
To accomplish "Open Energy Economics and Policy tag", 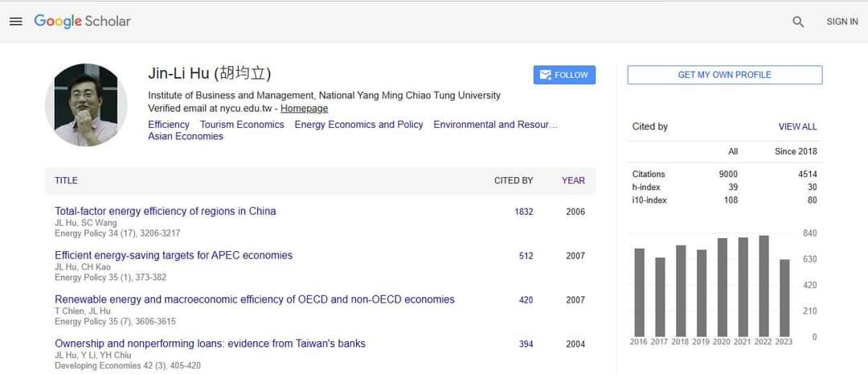I will pos(358,125).
